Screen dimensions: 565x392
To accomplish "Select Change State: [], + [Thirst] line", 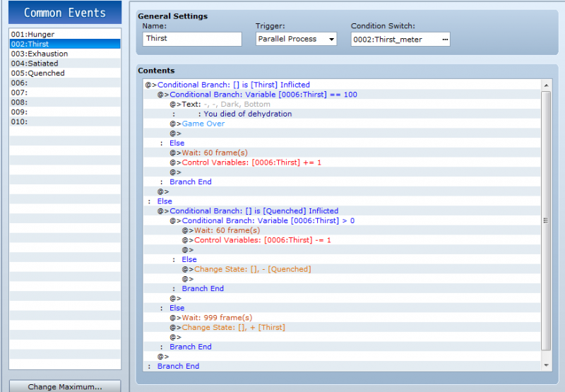I will [342, 328].
